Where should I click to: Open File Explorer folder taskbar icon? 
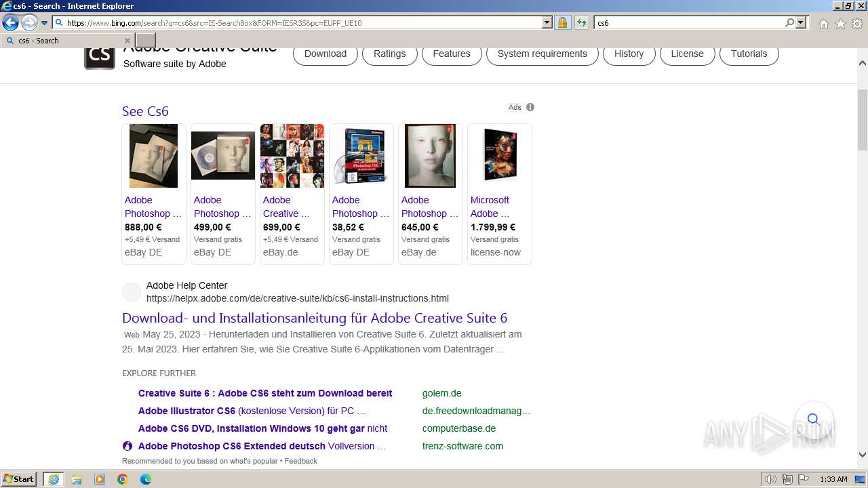pos(77,479)
